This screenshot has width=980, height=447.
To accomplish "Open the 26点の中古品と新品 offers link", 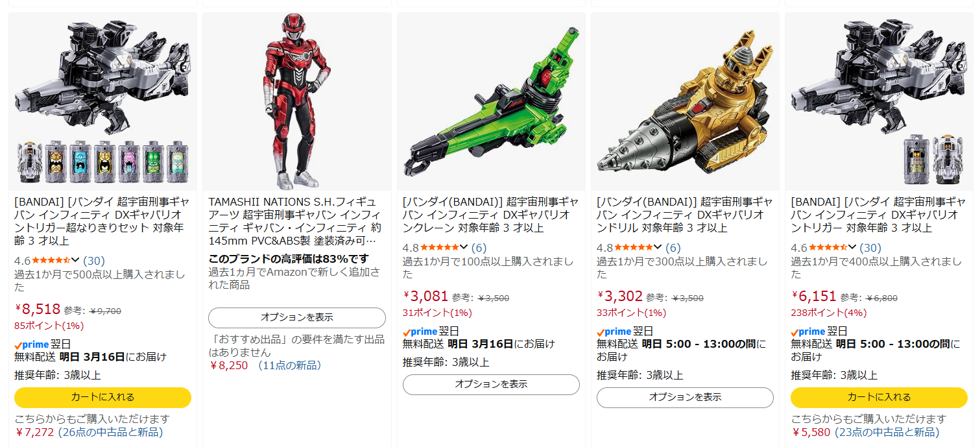I will [x=110, y=432].
